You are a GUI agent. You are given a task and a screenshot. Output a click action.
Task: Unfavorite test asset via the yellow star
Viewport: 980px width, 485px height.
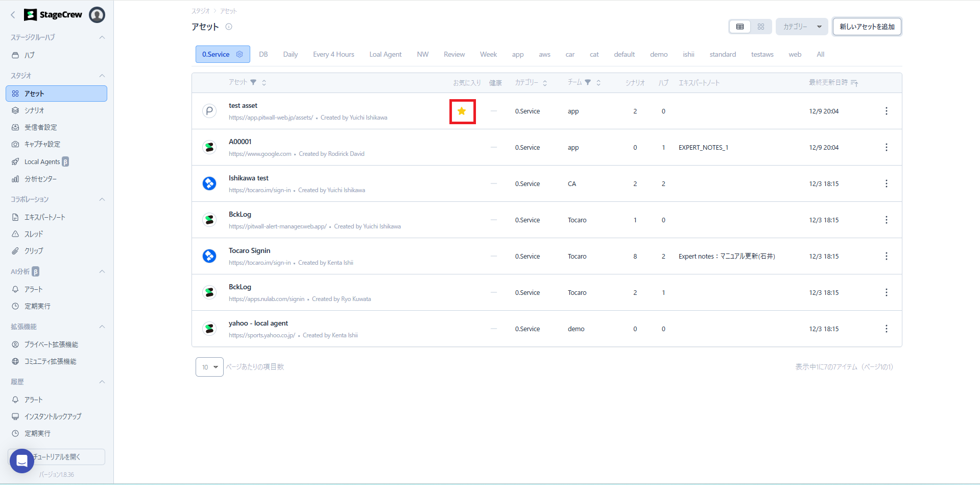[462, 111]
